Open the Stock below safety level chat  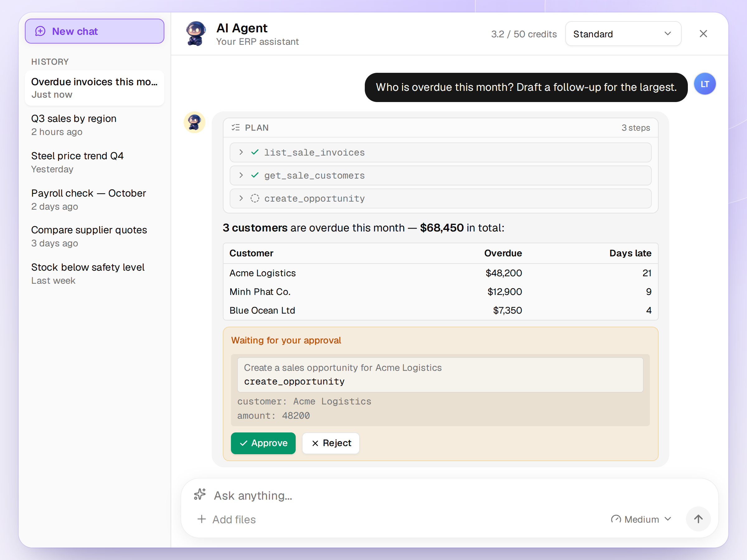95,274
